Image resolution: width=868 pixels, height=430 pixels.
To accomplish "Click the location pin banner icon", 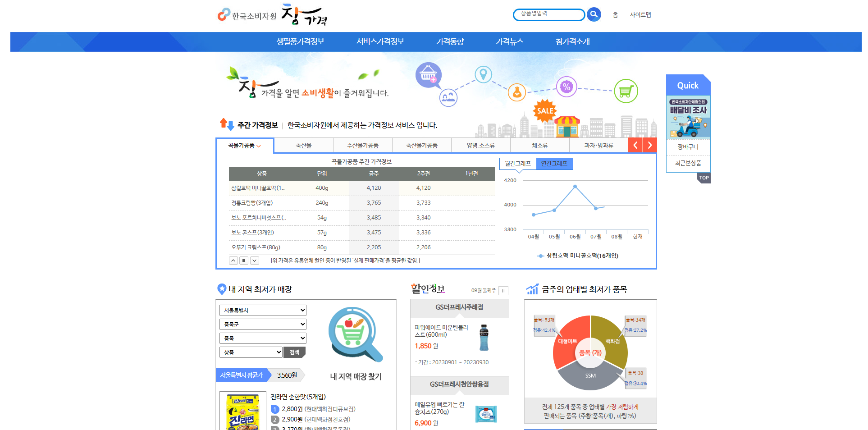I will coord(483,74).
